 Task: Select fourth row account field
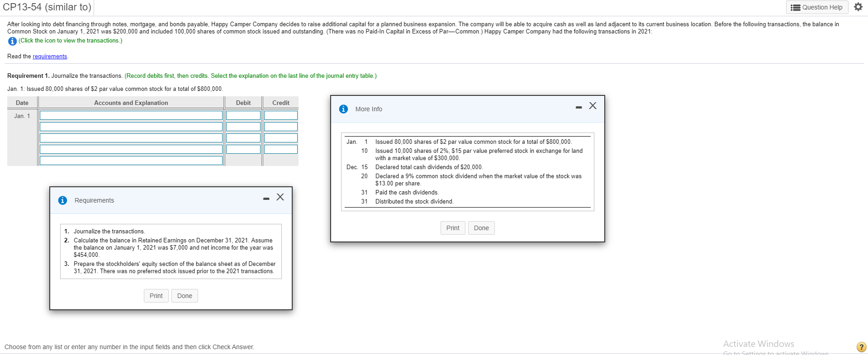131,149
